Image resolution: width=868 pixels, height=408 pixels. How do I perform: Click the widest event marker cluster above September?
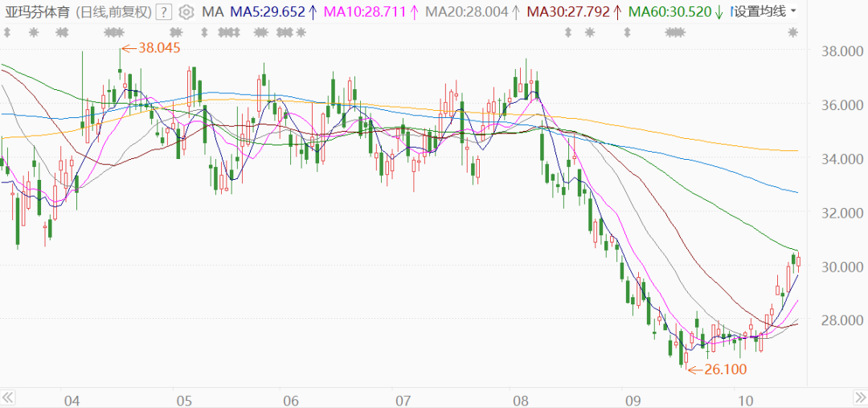674,33
